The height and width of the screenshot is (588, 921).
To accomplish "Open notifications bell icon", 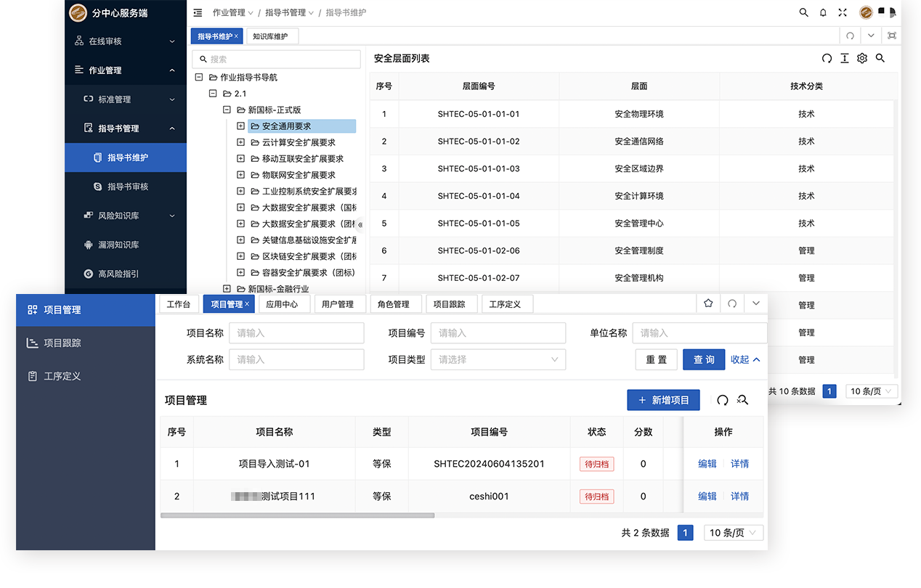I will click(823, 12).
